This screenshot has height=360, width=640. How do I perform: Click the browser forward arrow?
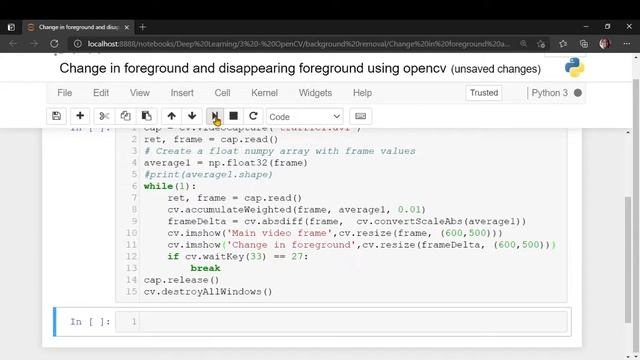click(34, 44)
